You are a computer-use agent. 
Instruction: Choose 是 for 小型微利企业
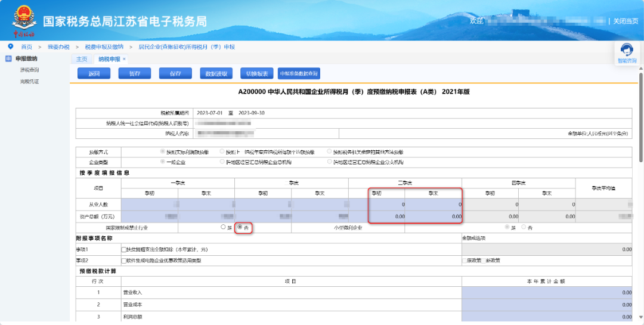(x=507, y=227)
